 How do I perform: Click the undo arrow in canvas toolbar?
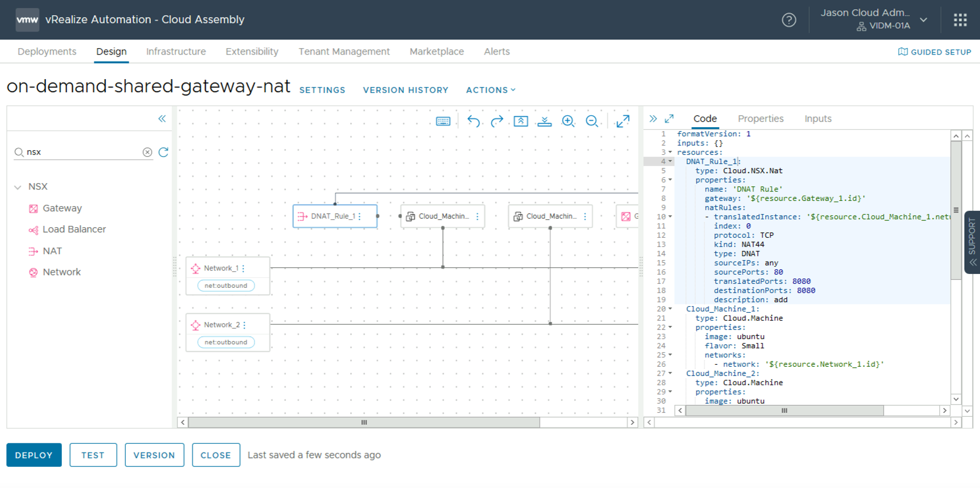tap(473, 121)
